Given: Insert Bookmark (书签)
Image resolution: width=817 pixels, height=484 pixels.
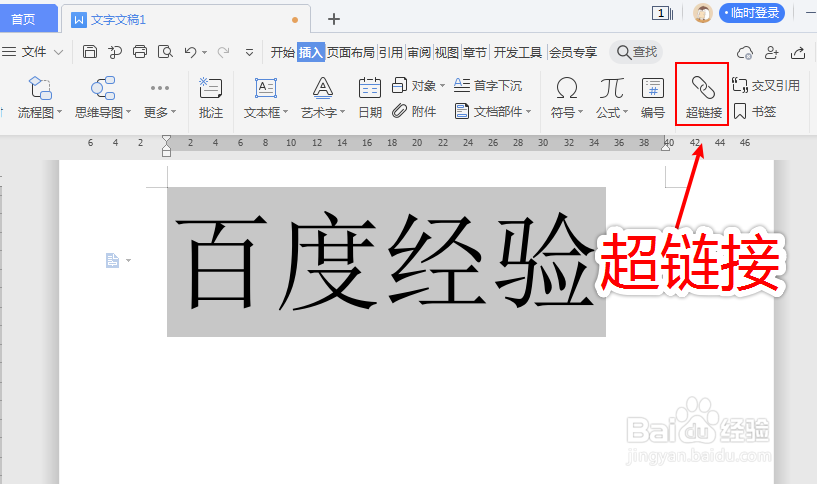Looking at the screenshot, I should [x=755, y=111].
